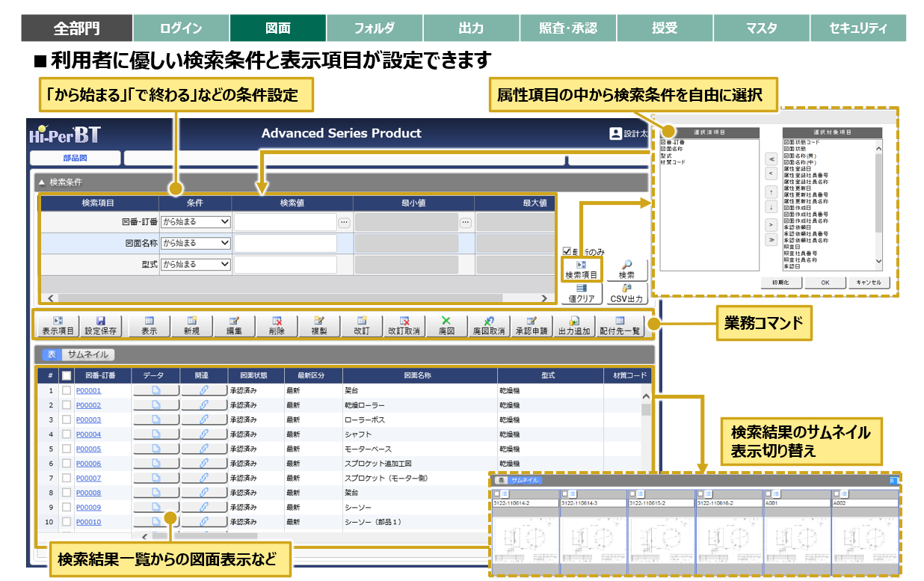This screenshot has width=924, height=581.
Task: Check the row checkbox for P00002
Action: [67, 405]
